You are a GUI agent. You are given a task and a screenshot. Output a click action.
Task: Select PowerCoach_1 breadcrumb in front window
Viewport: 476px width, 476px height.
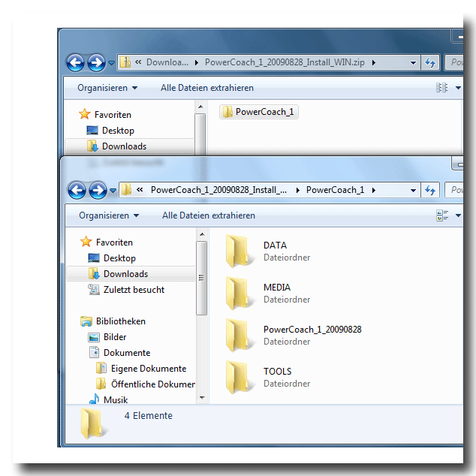pyautogui.click(x=335, y=190)
